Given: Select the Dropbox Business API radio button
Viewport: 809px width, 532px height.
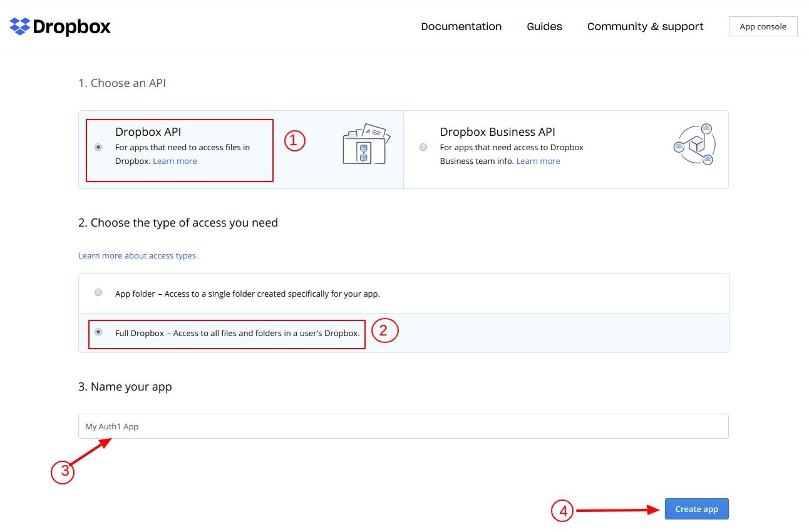Looking at the screenshot, I should point(423,147).
